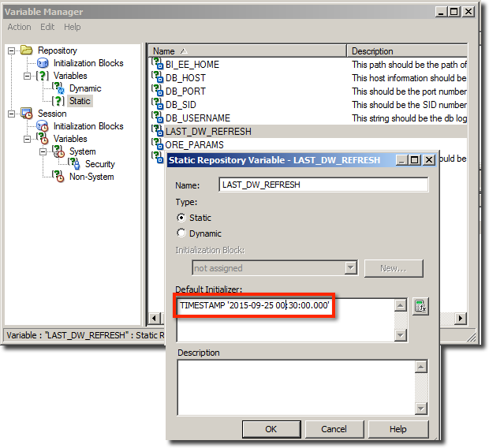Select the Security tree node

(100, 164)
